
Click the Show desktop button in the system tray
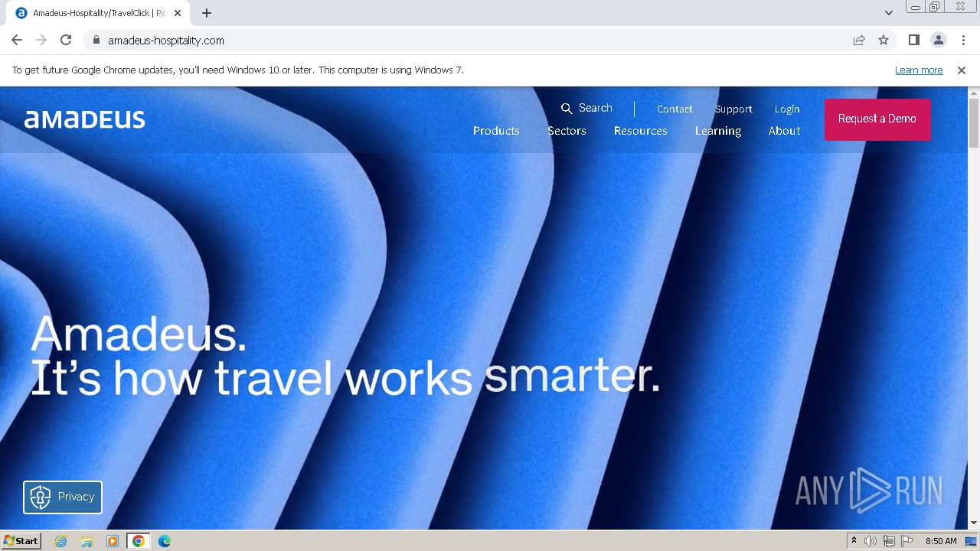972,541
